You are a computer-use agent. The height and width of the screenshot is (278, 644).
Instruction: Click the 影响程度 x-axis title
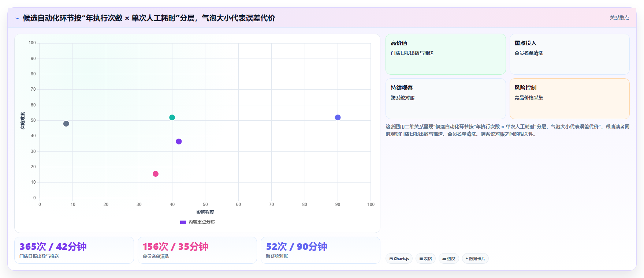(x=205, y=212)
